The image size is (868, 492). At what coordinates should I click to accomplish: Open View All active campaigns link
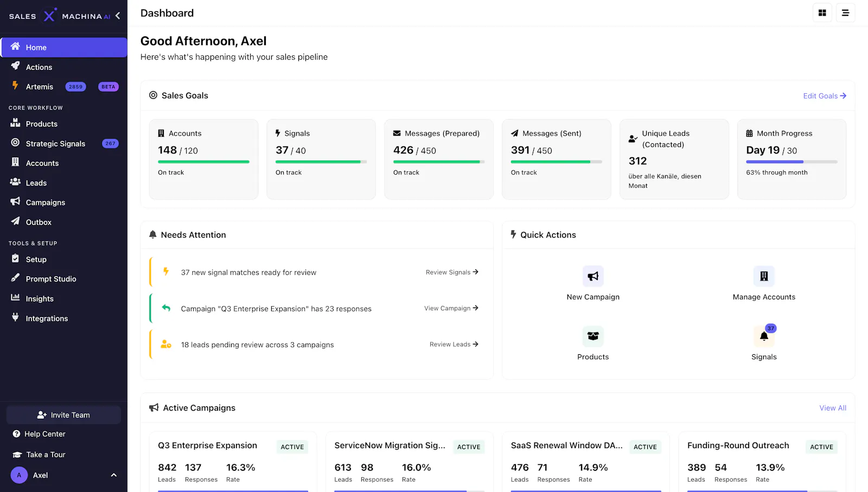pyautogui.click(x=833, y=408)
